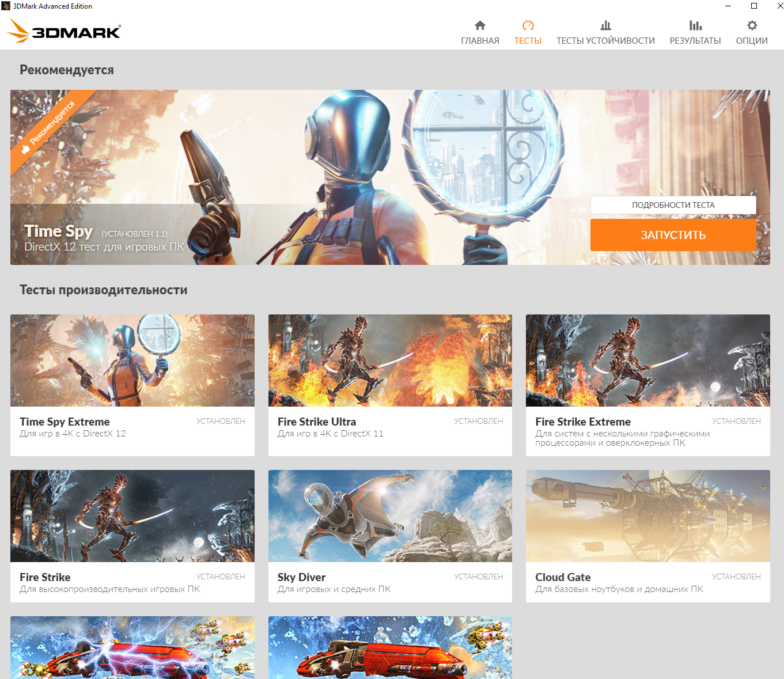Select the Fire Strike Ultra title

tap(317, 422)
